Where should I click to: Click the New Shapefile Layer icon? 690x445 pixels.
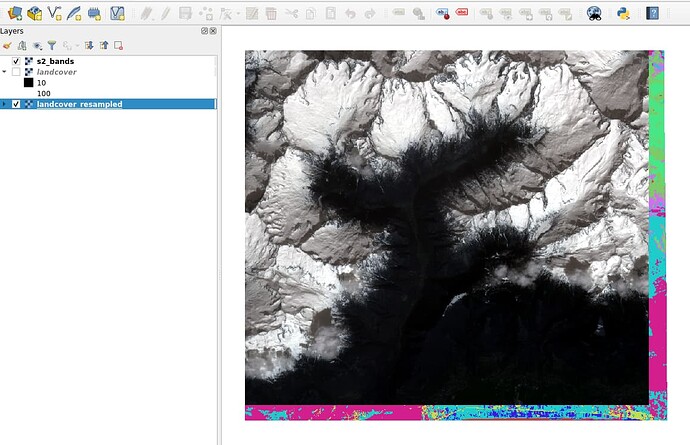[x=55, y=13]
